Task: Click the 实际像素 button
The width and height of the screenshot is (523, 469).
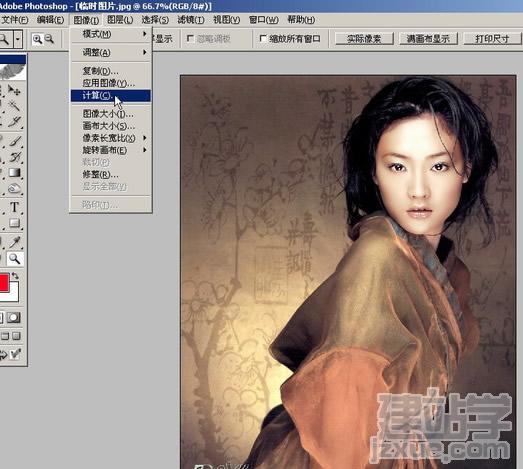Action: coord(364,39)
